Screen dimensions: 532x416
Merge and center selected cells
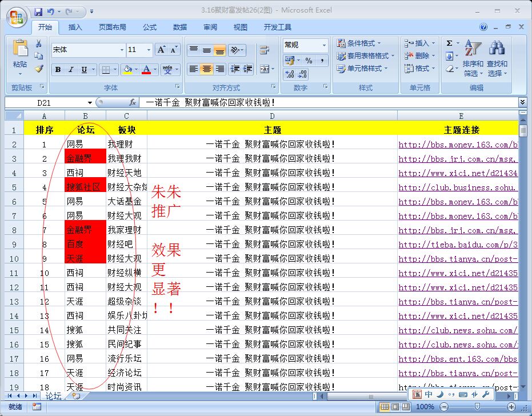pyautogui.click(x=265, y=69)
